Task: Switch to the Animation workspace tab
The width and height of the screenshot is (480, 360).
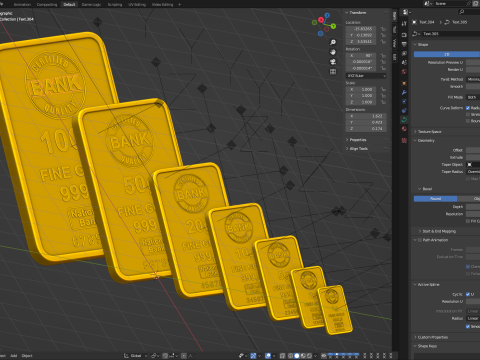Action: point(22,5)
